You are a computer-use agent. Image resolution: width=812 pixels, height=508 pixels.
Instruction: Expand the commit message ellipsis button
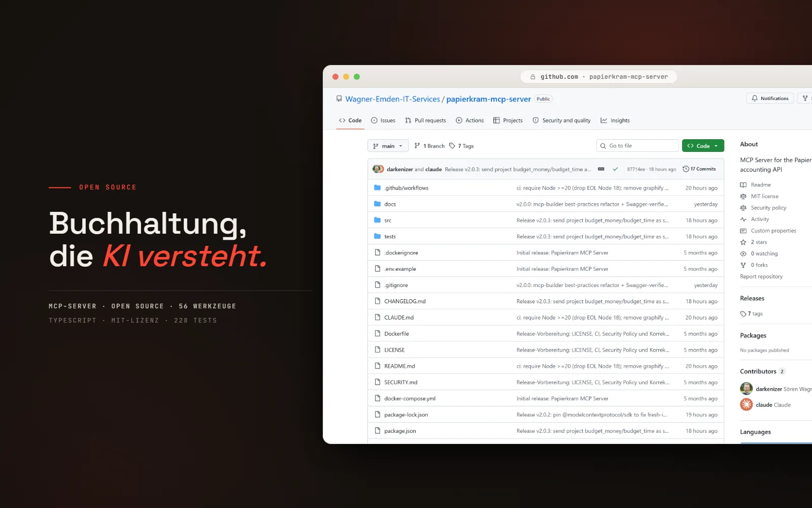601,169
